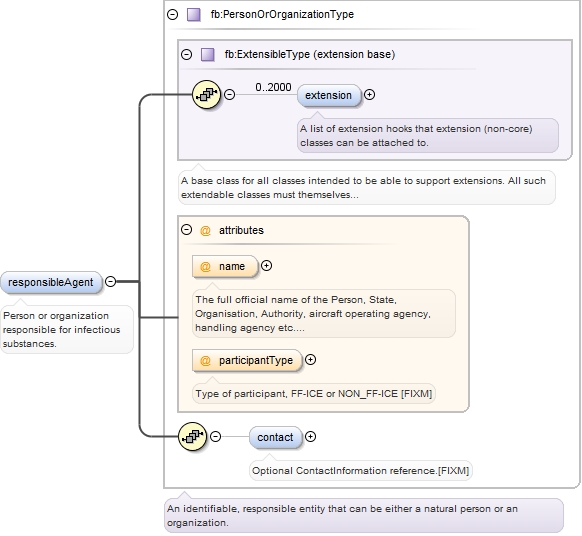Viewport: 582px width, 536px height.
Task: Collapse the attributes group
Action: tap(186, 230)
